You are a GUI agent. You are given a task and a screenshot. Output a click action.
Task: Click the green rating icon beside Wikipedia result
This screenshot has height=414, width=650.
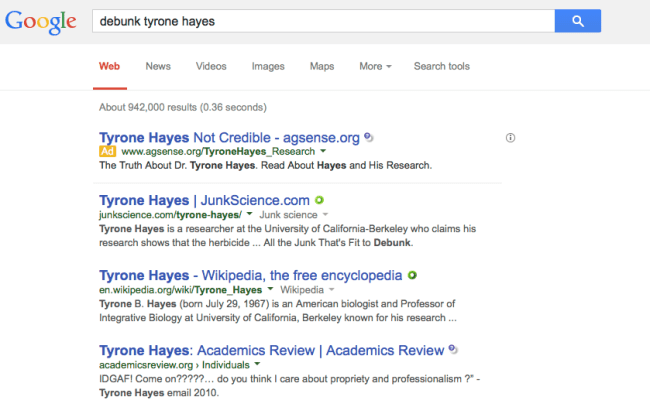click(412, 275)
